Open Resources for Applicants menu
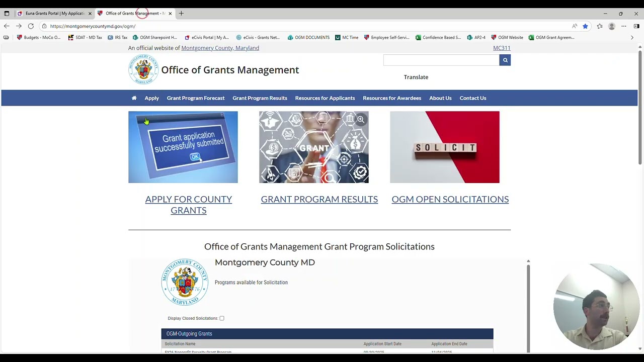This screenshot has width=644, height=362. 325,98
